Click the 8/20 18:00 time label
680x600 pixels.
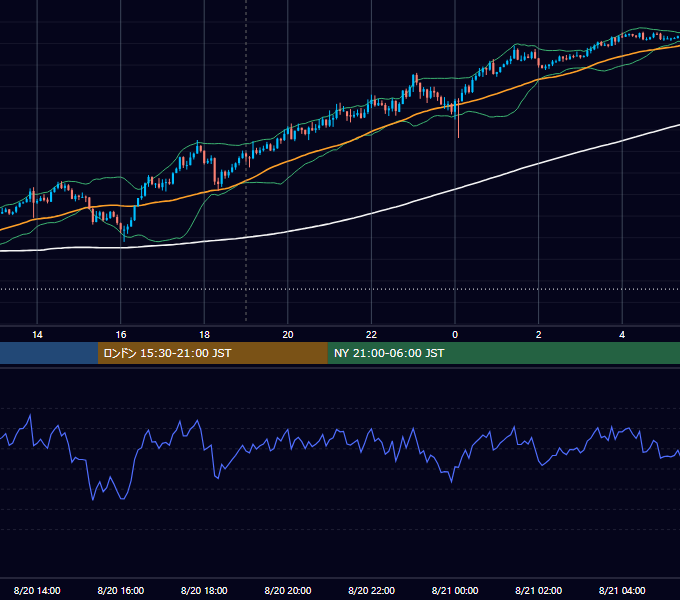click(204, 590)
